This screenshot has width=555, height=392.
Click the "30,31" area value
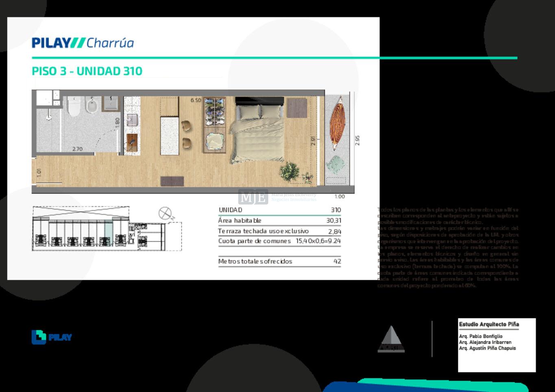(334, 221)
